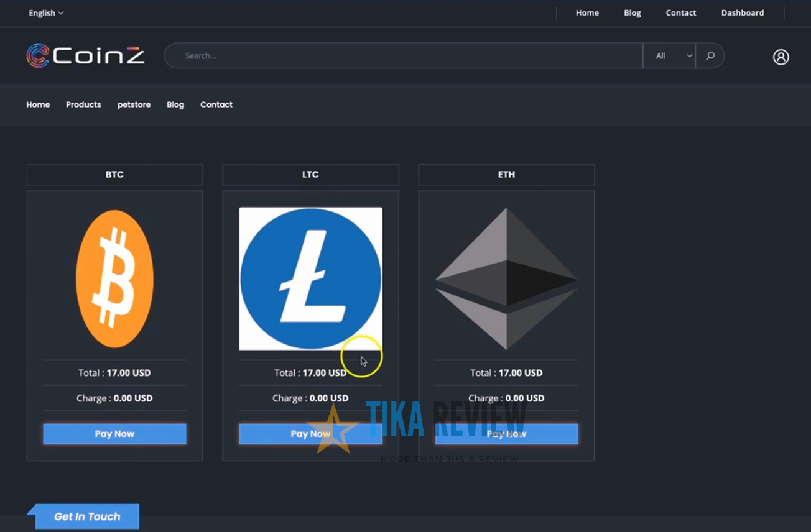Select the Litecoin coin icon

point(310,279)
